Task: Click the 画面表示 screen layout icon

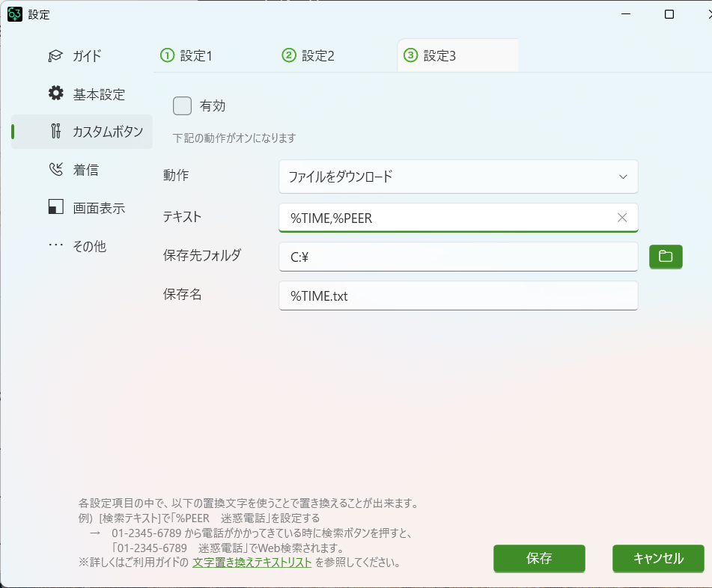Action: tap(55, 208)
